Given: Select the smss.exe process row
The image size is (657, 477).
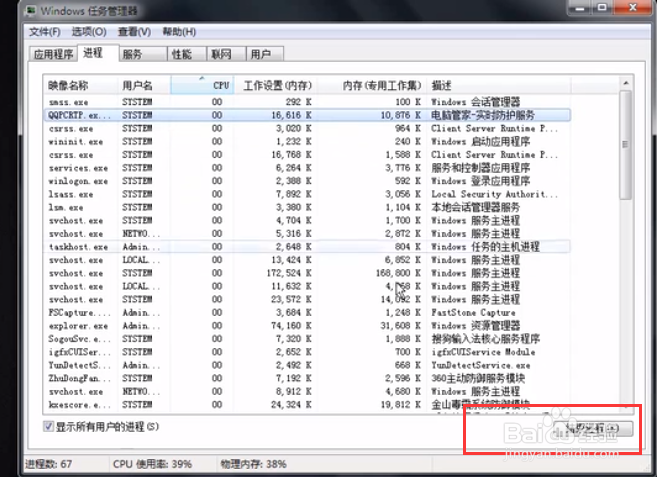Looking at the screenshot, I should (306, 102).
